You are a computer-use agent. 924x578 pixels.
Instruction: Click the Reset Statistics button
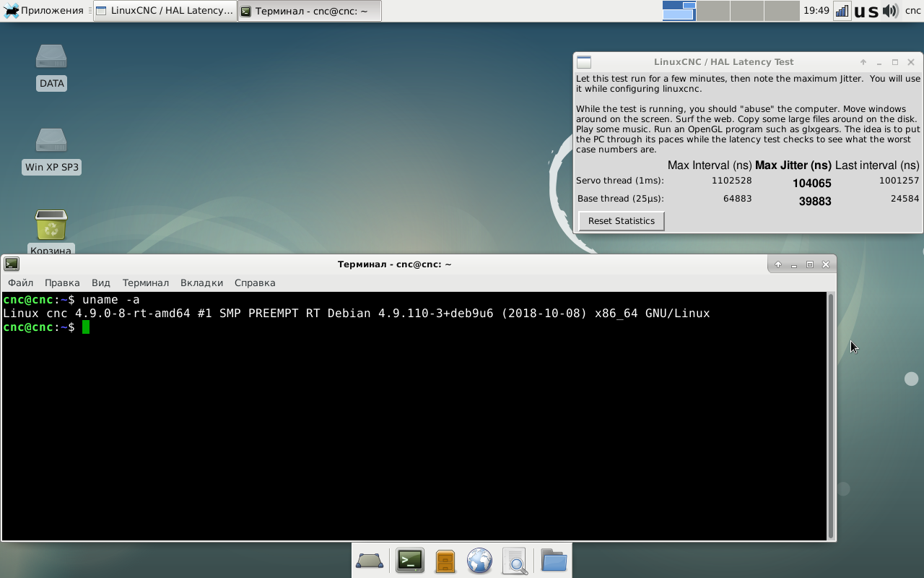[x=622, y=221]
